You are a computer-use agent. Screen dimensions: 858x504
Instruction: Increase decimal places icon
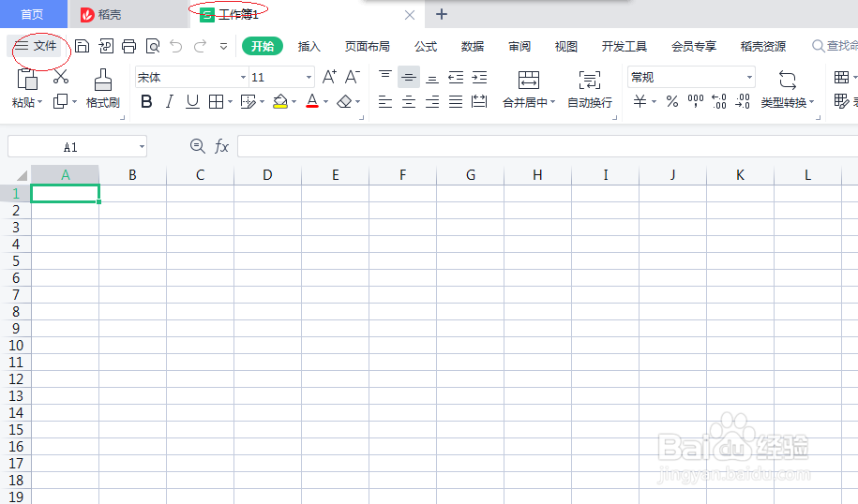point(719,102)
